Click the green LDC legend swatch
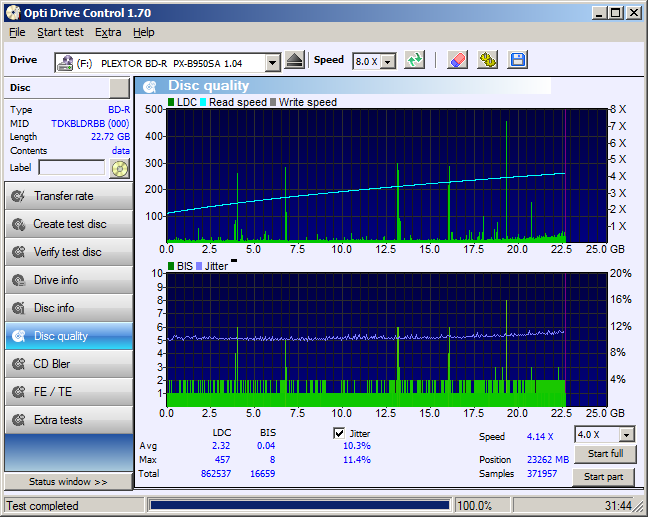Image resolution: width=648 pixels, height=517 pixels. click(x=171, y=102)
